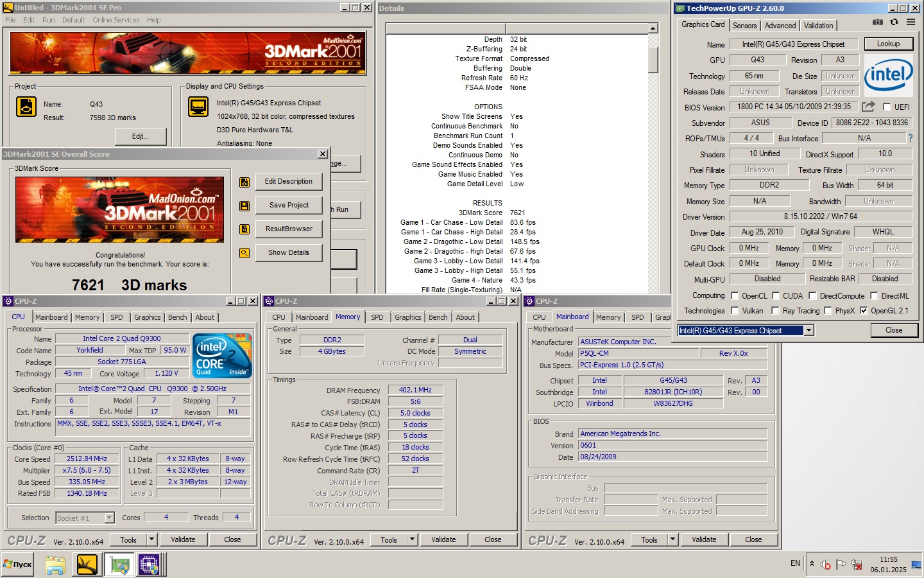The width and height of the screenshot is (924, 578).
Task: Click the Details window scrollbar thumb
Action: click(653, 60)
